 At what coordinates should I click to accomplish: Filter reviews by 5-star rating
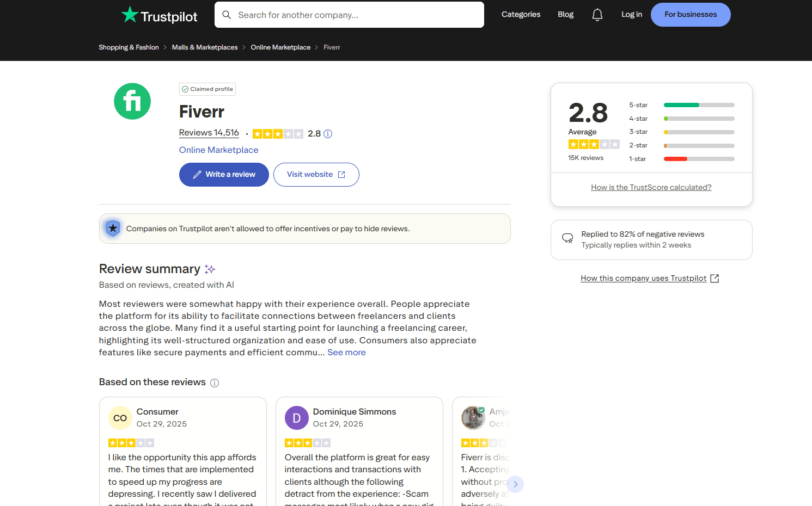[682, 105]
